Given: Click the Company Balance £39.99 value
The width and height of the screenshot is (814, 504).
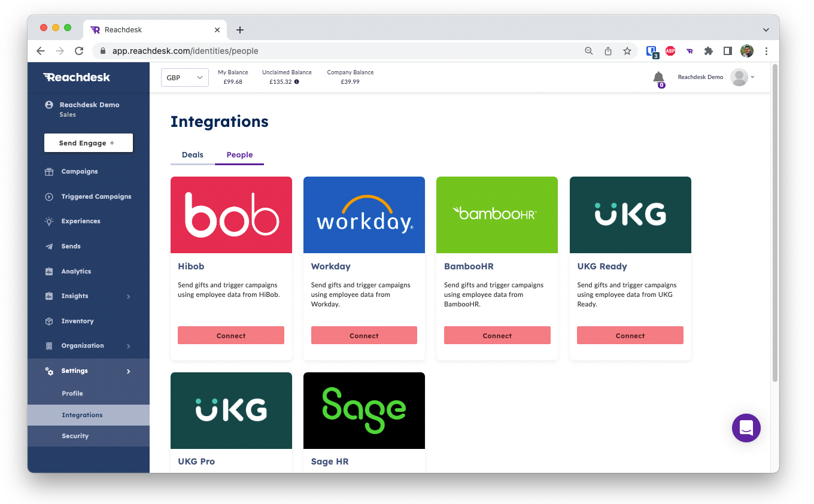Looking at the screenshot, I should pyautogui.click(x=350, y=82).
